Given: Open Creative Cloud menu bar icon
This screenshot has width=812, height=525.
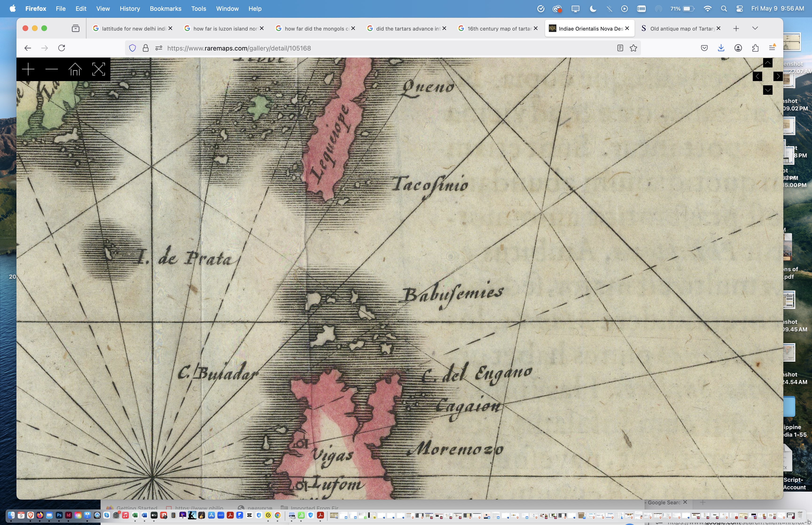Looking at the screenshot, I should pos(558,8).
